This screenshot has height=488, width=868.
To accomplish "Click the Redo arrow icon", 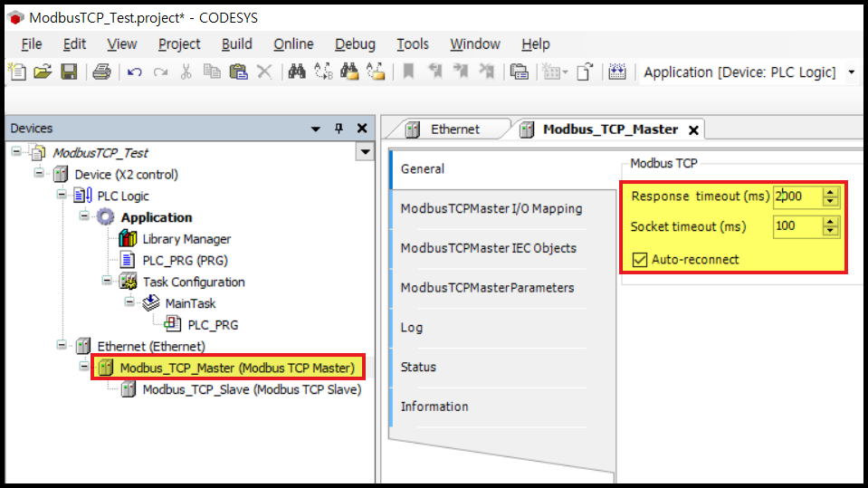I will point(160,72).
